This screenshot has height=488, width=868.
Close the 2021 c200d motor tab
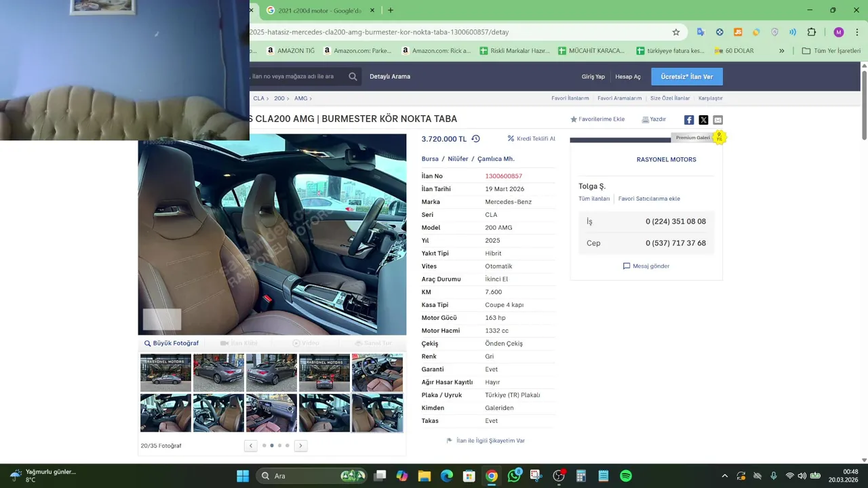tap(372, 10)
